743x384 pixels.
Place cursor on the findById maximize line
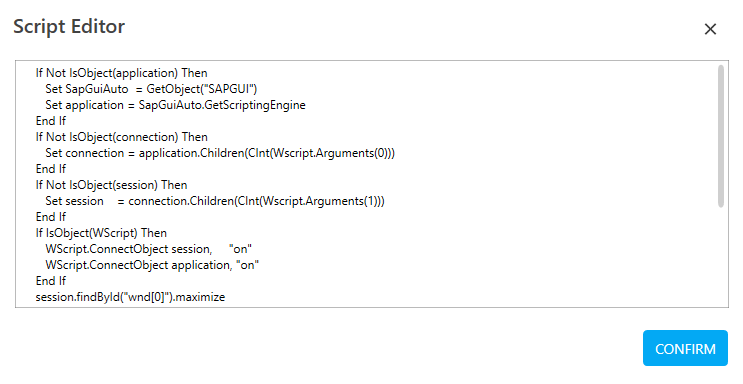[x=130, y=297]
